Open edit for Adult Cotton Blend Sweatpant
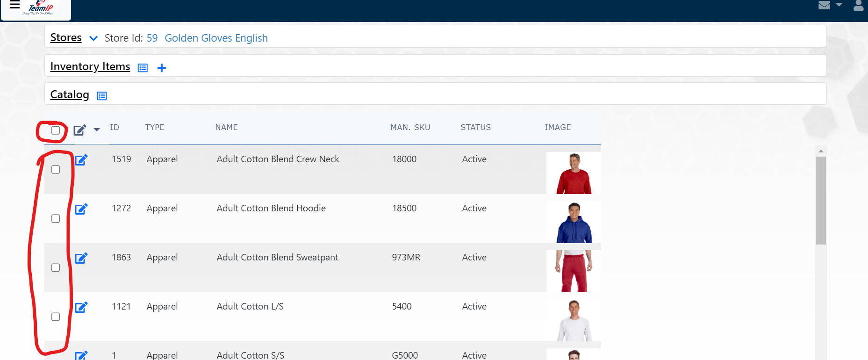868x360 pixels. click(81, 258)
